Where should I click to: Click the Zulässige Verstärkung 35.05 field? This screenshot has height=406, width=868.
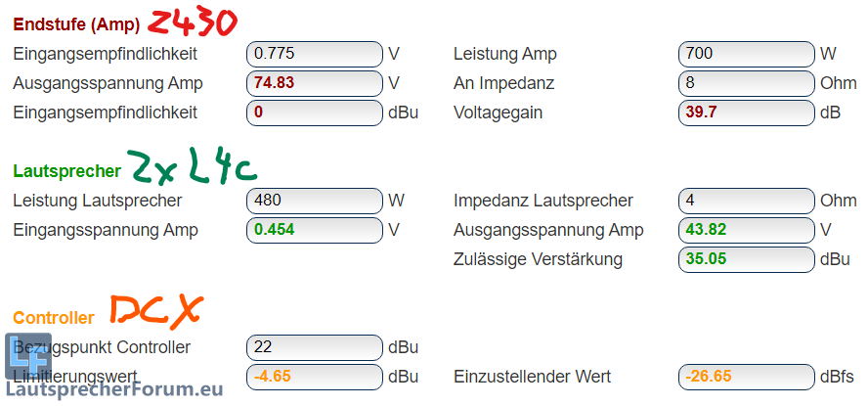(746, 259)
